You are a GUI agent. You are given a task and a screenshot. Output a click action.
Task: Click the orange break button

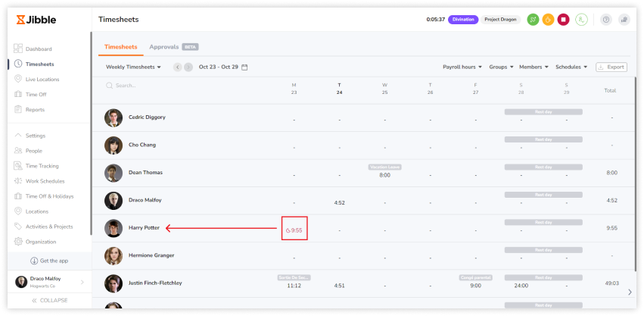(x=549, y=20)
